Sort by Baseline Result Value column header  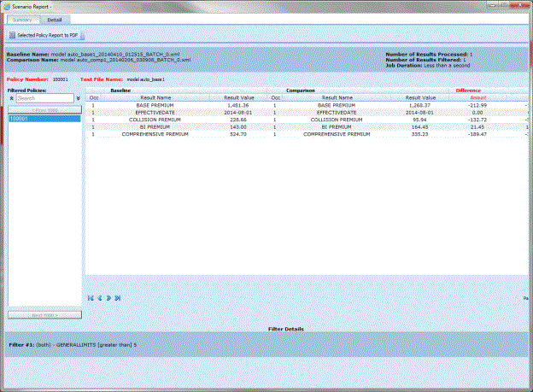(x=239, y=97)
